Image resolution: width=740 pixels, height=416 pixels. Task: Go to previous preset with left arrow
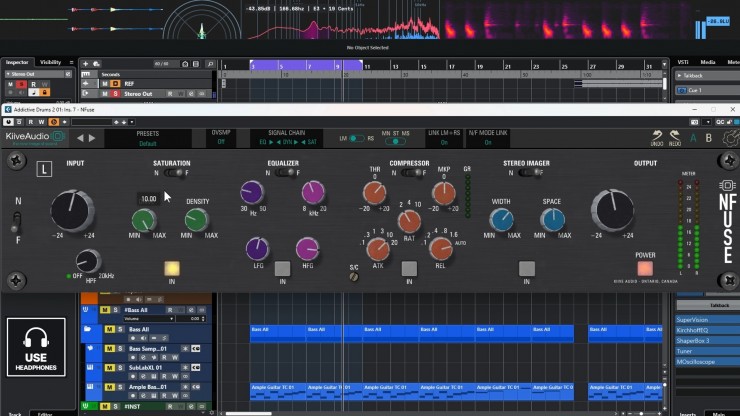80,138
